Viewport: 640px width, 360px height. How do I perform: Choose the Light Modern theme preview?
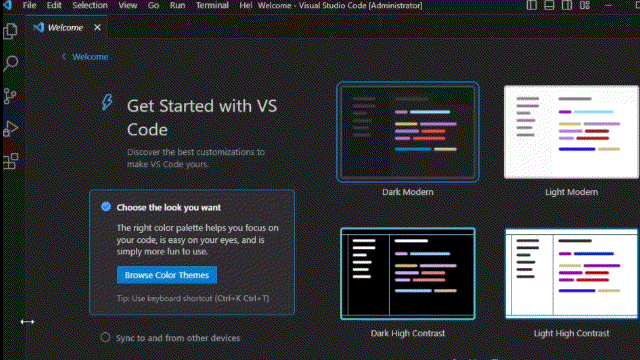tap(571, 132)
